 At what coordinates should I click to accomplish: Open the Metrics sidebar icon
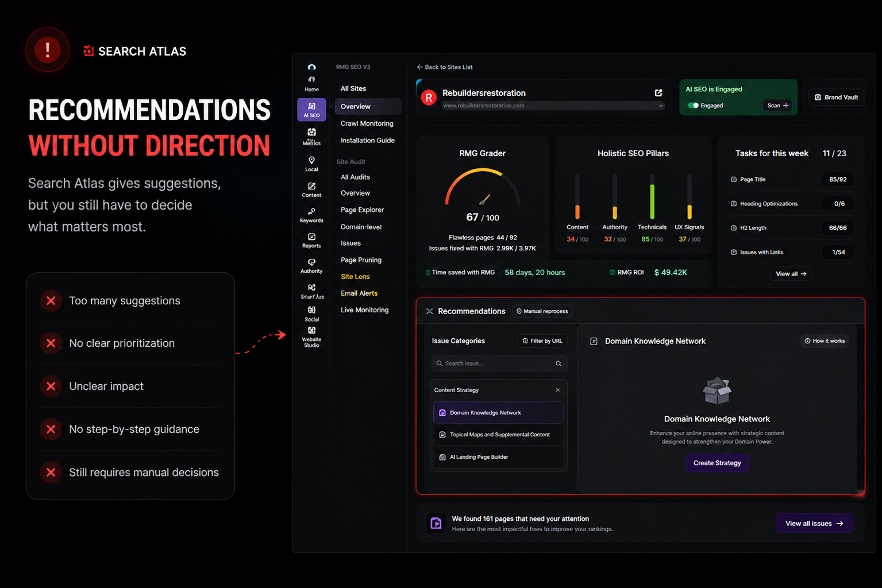311,137
